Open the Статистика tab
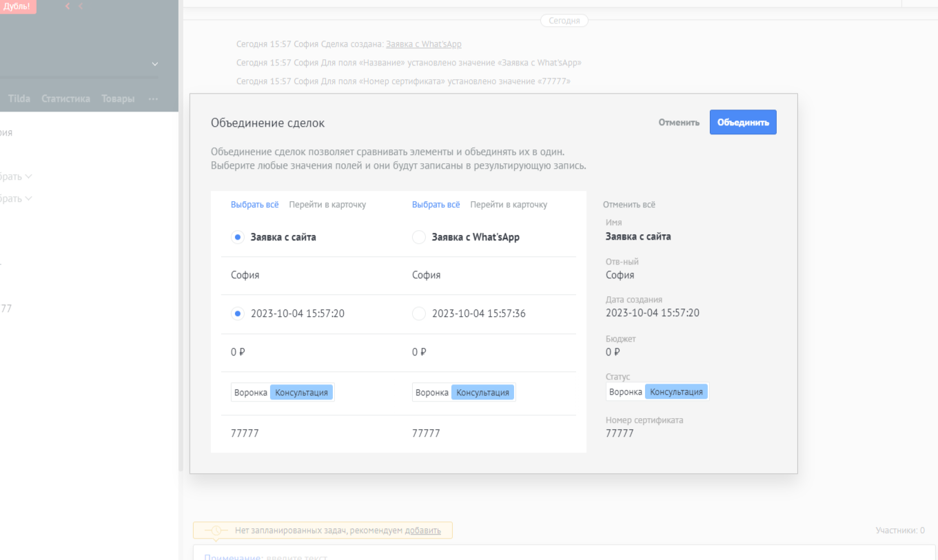 (x=65, y=99)
